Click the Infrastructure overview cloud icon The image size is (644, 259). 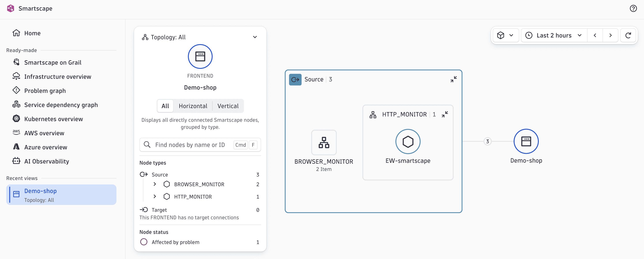(16, 76)
